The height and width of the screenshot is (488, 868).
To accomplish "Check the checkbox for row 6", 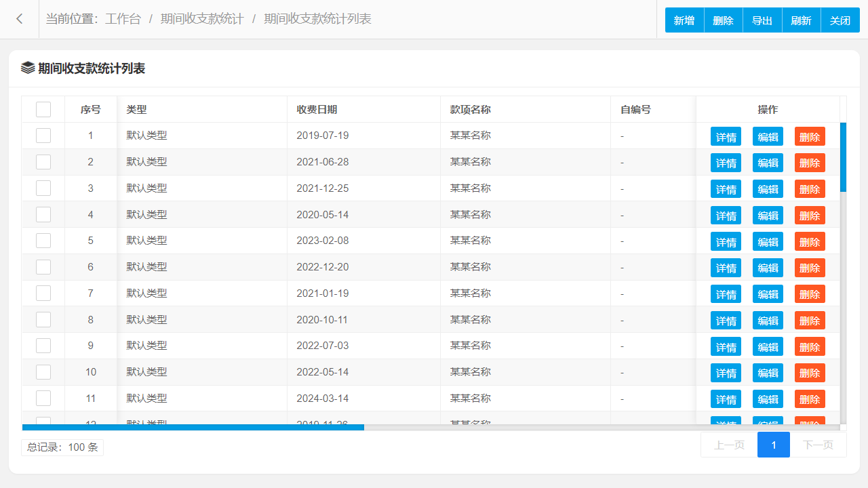I will tap(43, 267).
